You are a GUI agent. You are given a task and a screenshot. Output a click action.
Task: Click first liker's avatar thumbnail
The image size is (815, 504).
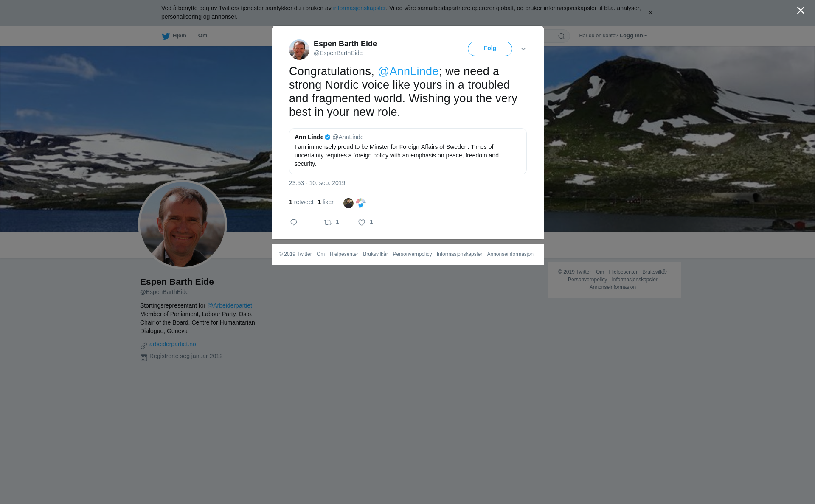(348, 203)
